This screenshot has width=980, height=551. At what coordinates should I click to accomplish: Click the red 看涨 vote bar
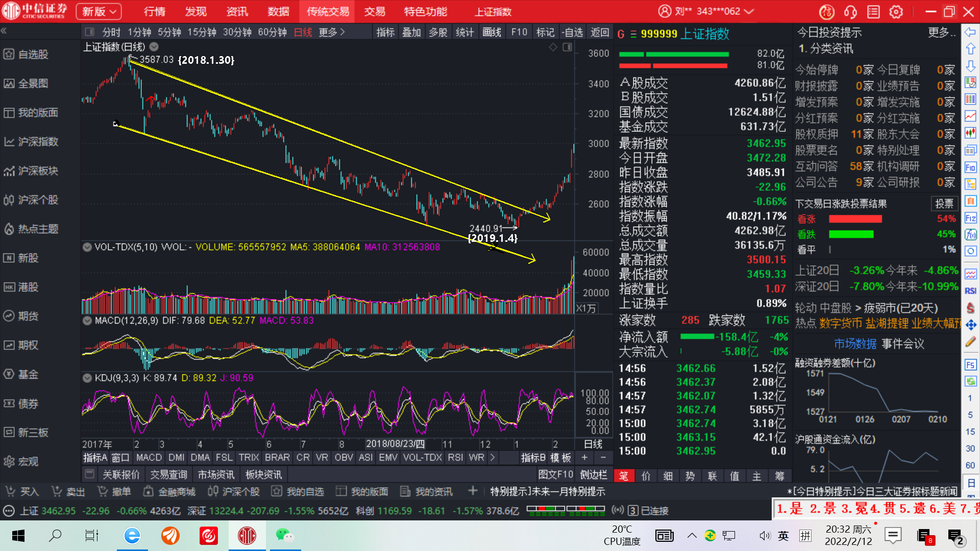(855, 219)
